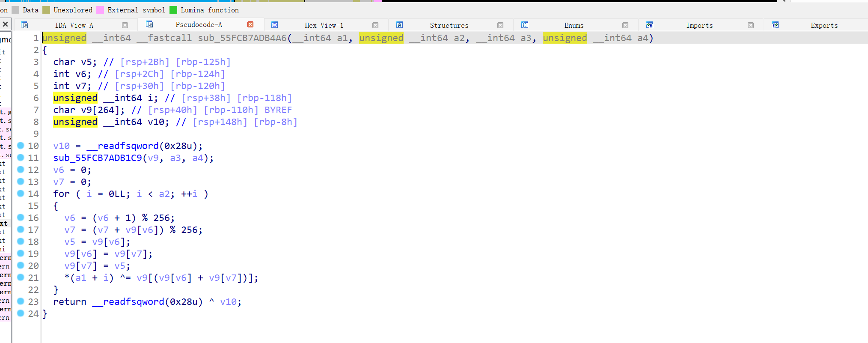Close the Pseudocode-A tab with red X
The image size is (868, 343).
click(250, 24)
